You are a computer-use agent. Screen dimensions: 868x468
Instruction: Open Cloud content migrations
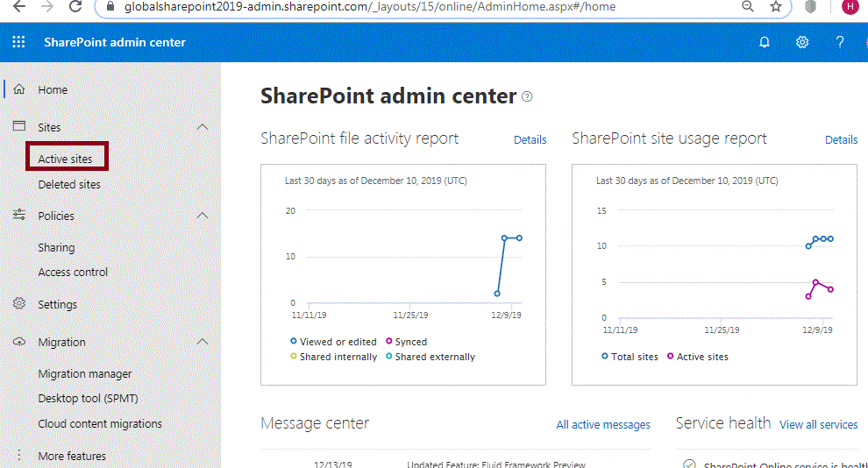click(x=100, y=424)
